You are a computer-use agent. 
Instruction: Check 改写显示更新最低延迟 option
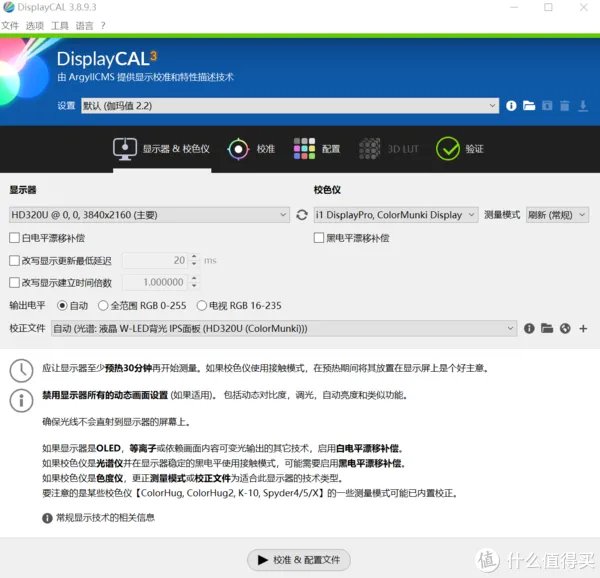coord(15,261)
